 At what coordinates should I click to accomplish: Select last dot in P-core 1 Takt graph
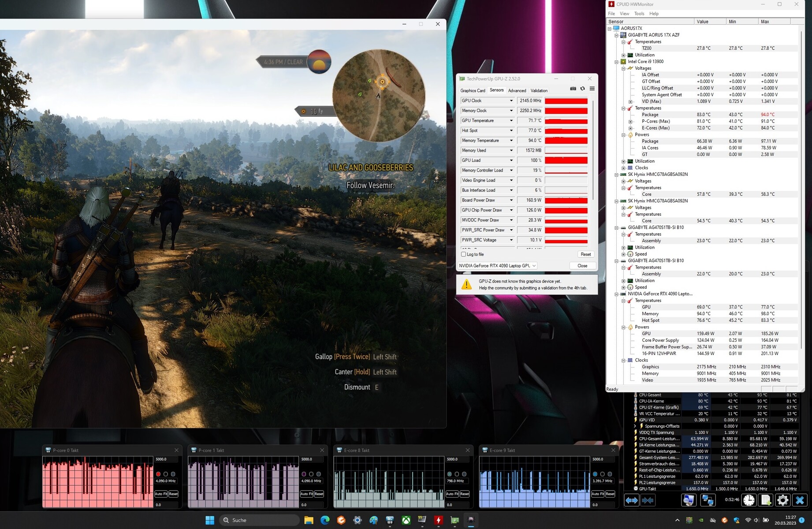(x=319, y=474)
